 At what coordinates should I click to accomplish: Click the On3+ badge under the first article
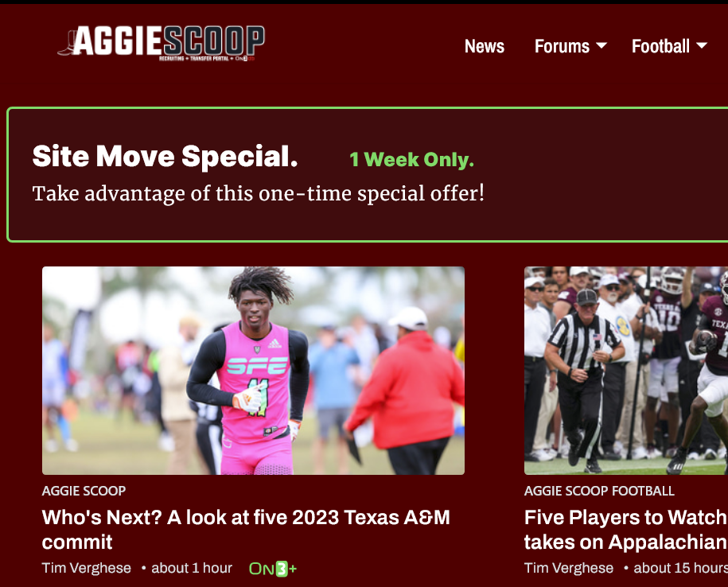pyautogui.click(x=273, y=569)
